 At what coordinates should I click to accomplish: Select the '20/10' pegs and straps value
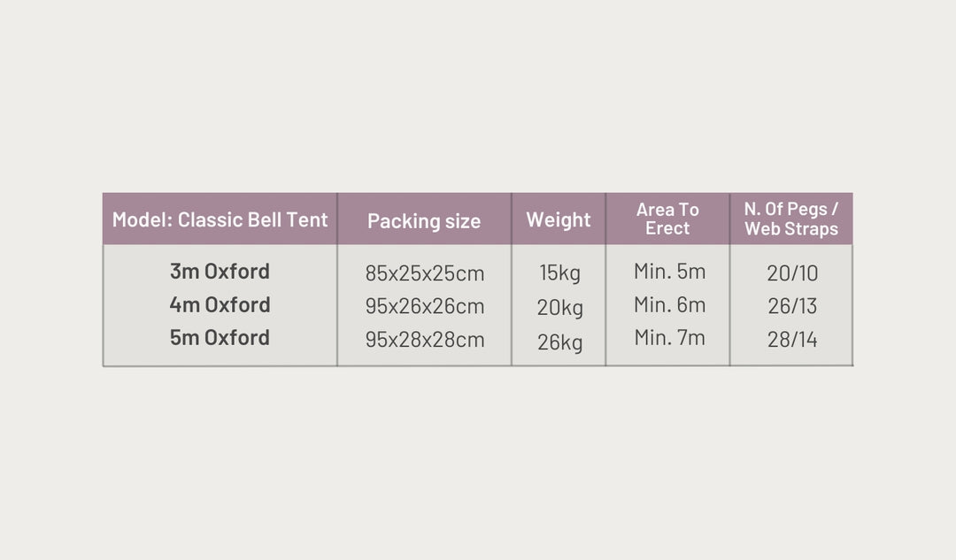(792, 273)
